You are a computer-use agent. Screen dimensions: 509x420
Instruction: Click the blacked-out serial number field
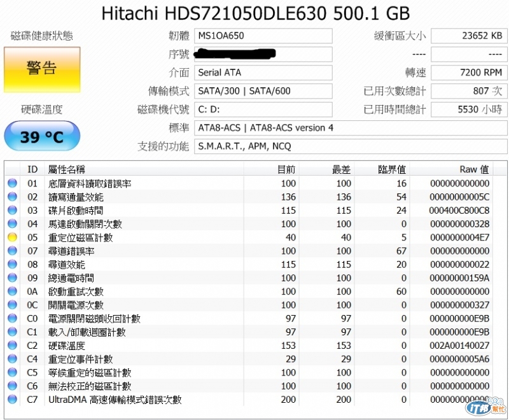263,54
